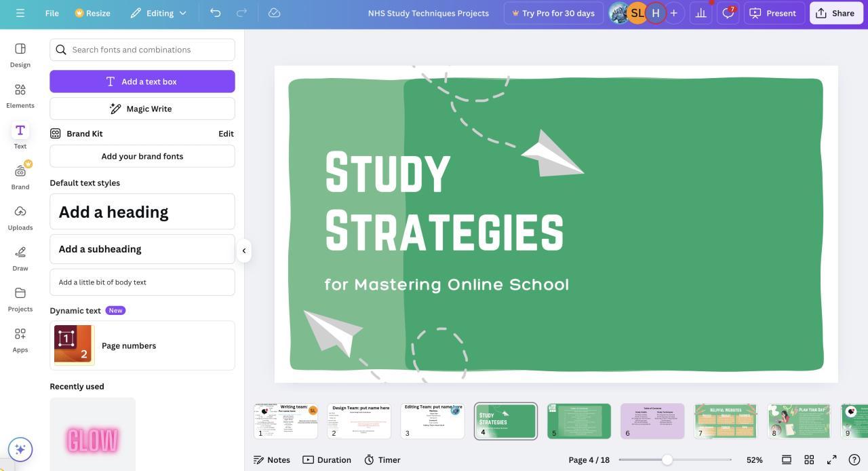
Task: Click the undo arrow icon
Action: pyautogui.click(x=215, y=13)
